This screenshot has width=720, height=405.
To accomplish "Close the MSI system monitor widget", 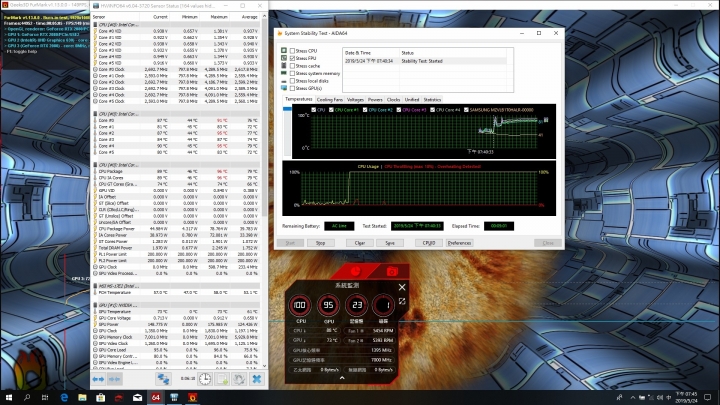I will 402,287.
